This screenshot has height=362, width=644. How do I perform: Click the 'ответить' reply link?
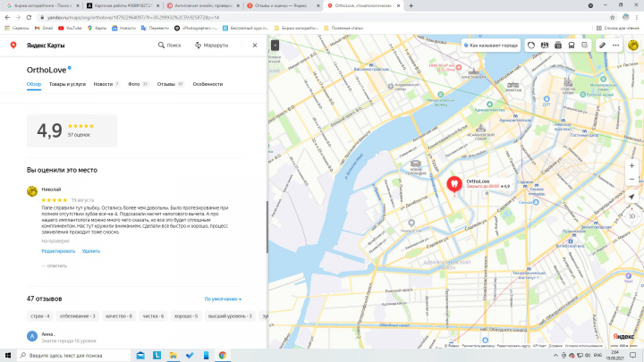click(x=55, y=266)
